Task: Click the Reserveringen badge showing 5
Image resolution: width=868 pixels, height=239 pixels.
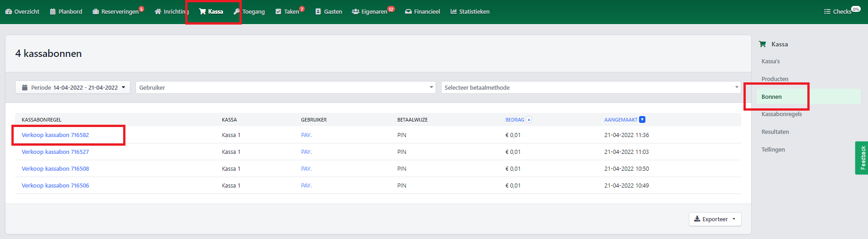Action: (x=141, y=9)
